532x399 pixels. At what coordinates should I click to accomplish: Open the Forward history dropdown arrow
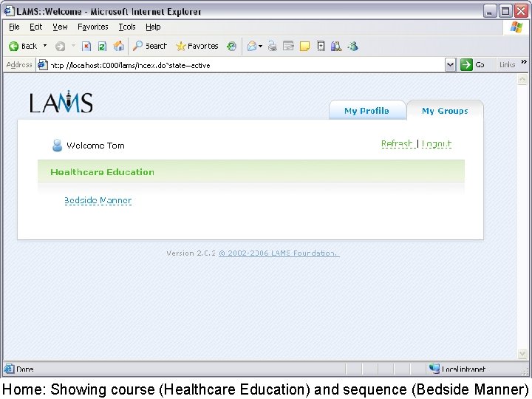click(73, 46)
